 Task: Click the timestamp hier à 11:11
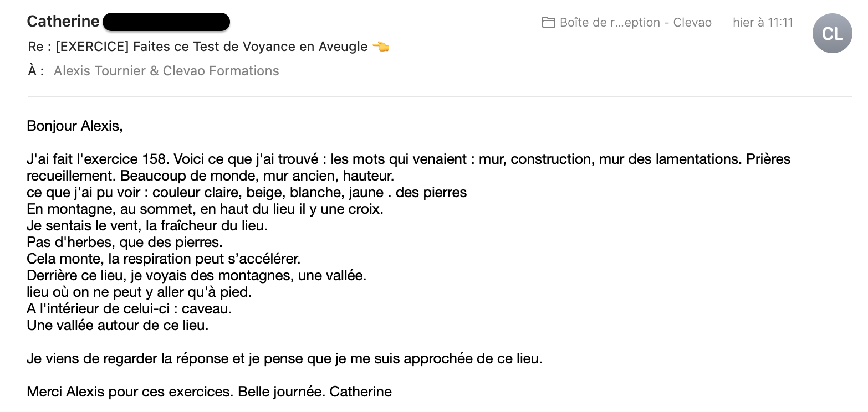[763, 23]
